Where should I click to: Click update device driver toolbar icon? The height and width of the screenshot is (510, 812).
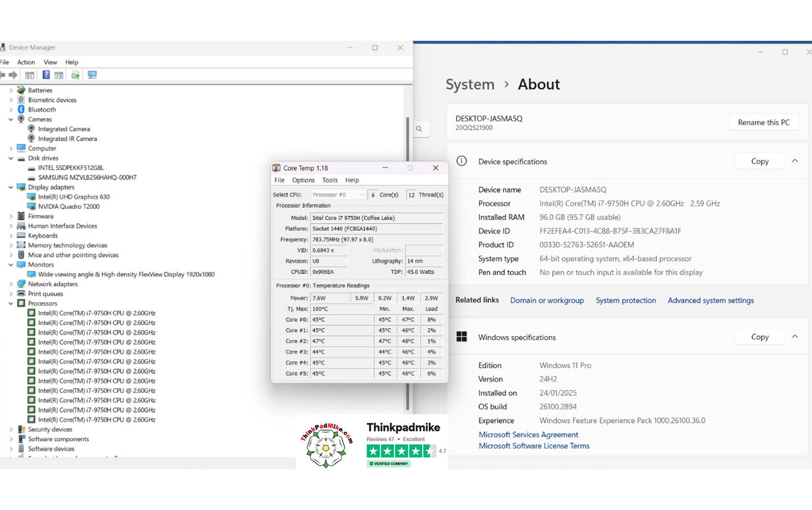(75, 75)
